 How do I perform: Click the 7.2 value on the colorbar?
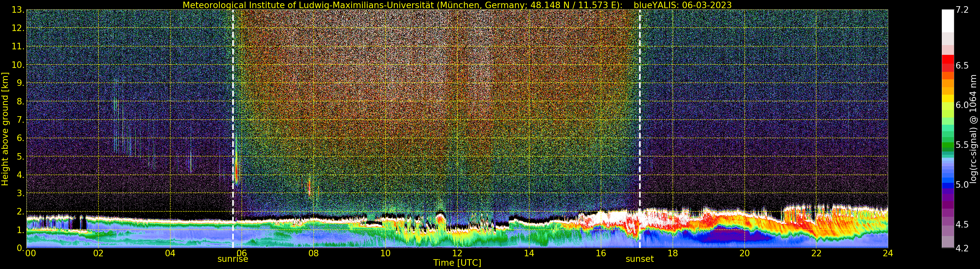(x=962, y=10)
